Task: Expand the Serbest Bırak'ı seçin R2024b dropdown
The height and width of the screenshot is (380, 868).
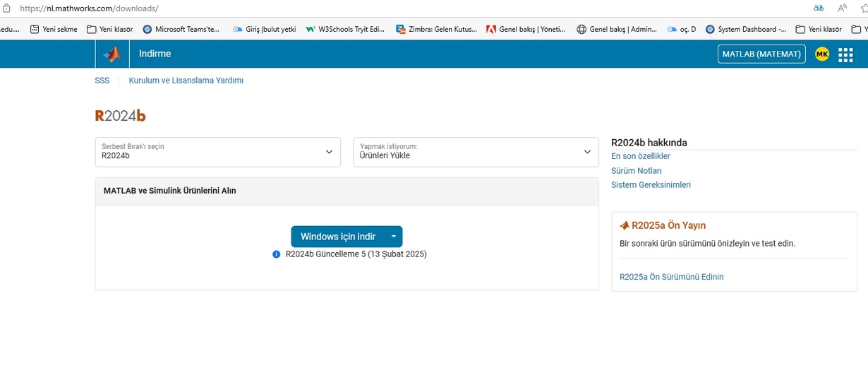Action: click(x=218, y=152)
